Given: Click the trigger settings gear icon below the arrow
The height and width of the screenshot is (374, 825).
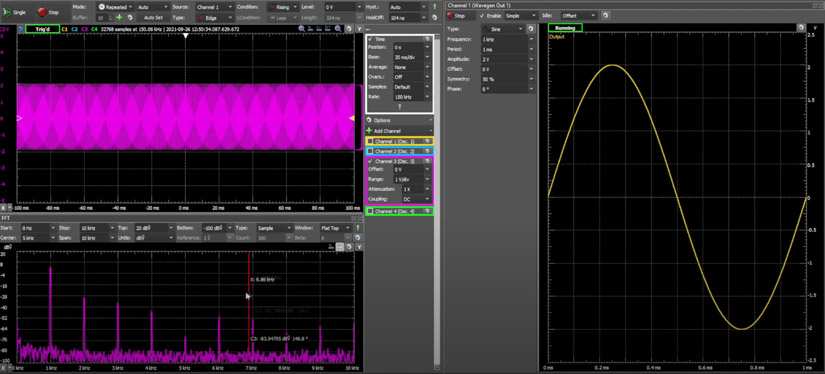Looking at the screenshot, I should (x=435, y=17).
